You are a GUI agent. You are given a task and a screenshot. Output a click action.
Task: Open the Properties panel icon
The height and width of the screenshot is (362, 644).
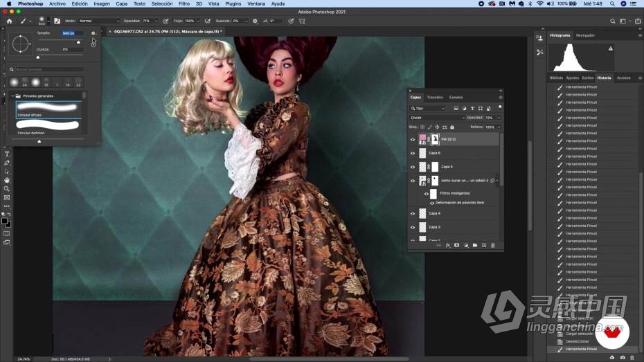pos(539,38)
